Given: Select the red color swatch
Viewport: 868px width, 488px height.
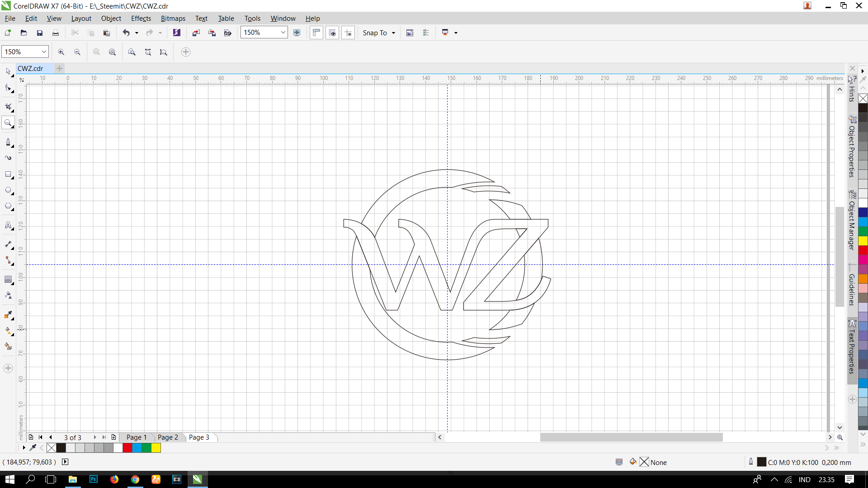Looking at the screenshot, I should pyautogui.click(x=127, y=448).
